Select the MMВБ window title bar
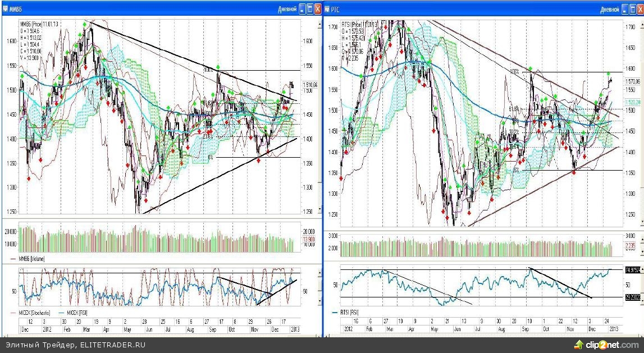The image size is (644, 353). (x=140, y=9)
